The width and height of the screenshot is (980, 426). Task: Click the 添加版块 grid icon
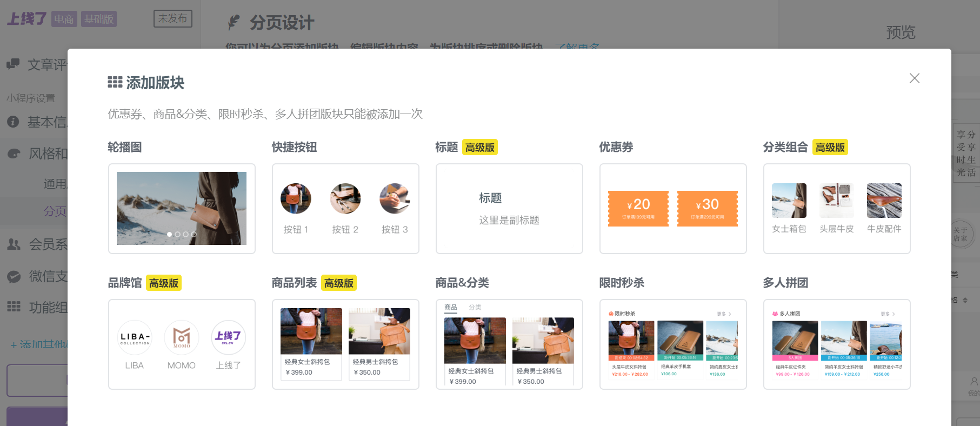pyautogui.click(x=115, y=82)
